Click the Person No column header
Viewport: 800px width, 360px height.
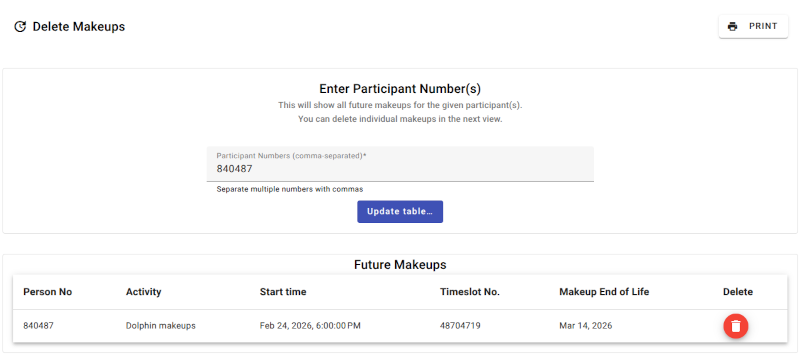(47, 292)
